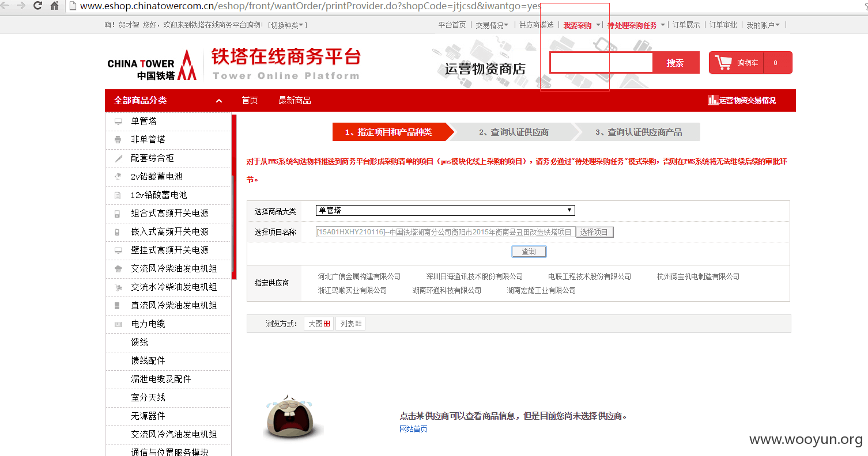Reload the page with refresh icon
This screenshot has height=456, width=868.
(x=37, y=6)
